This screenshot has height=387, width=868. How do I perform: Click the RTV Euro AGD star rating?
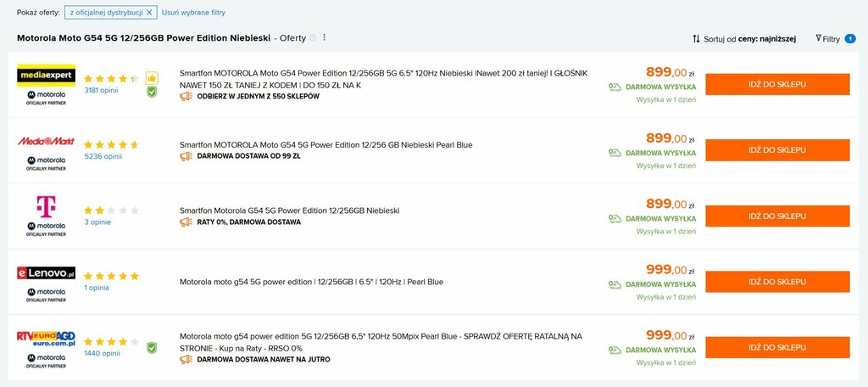pos(111,341)
